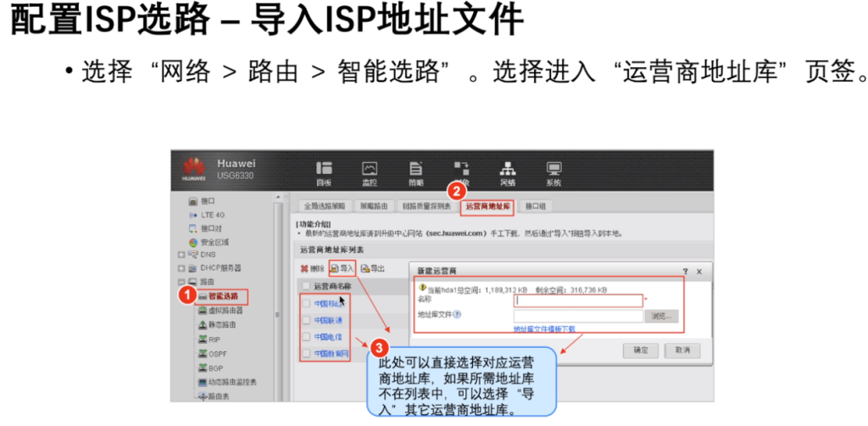The width and height of the screenshot is (868, 426).
Task: Click the Huawei logo
Action: click(194, 169)
